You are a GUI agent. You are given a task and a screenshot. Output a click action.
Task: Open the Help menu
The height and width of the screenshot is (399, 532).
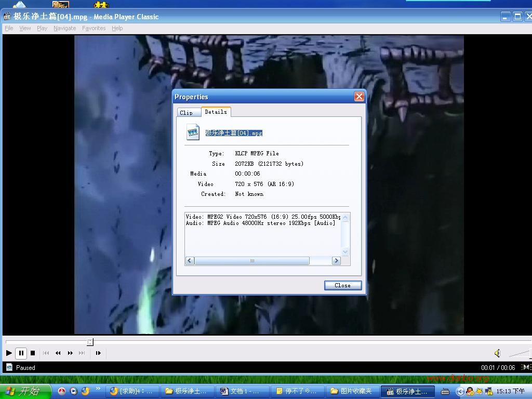[x=117, y=28]
